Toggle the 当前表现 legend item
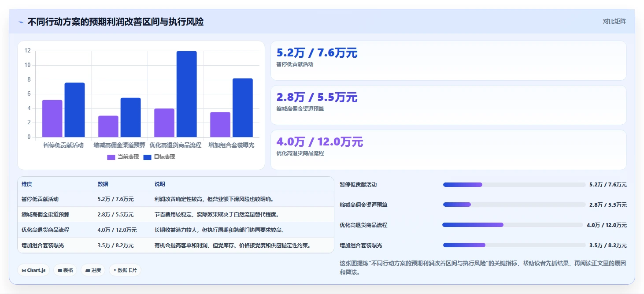The height and width of the screenshot is (294, 644). (123, 157)
